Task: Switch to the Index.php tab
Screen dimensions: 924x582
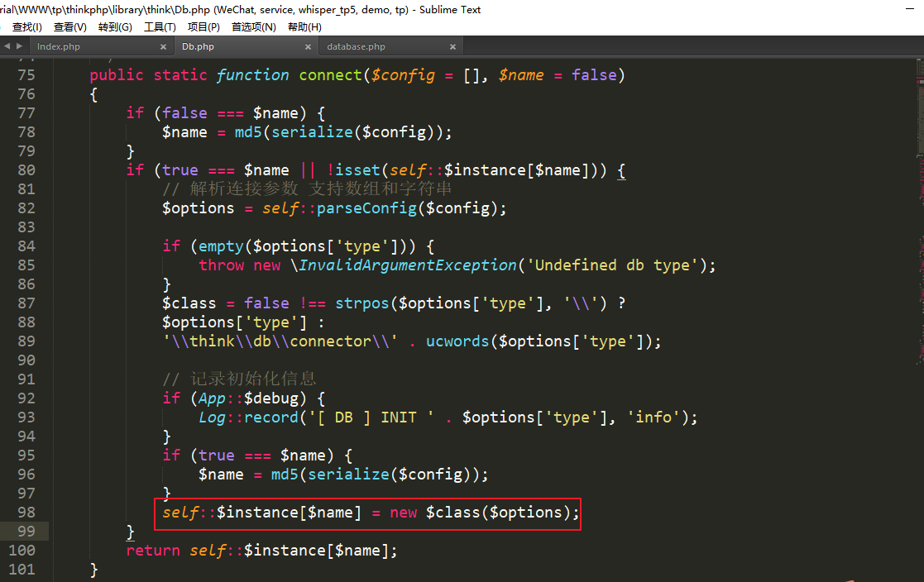Action: 60,46
